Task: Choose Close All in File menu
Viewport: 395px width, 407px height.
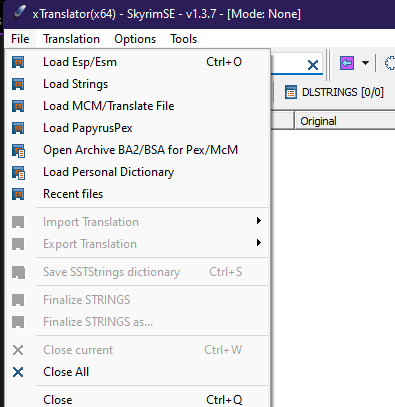Action: click(x=137, y=372)
